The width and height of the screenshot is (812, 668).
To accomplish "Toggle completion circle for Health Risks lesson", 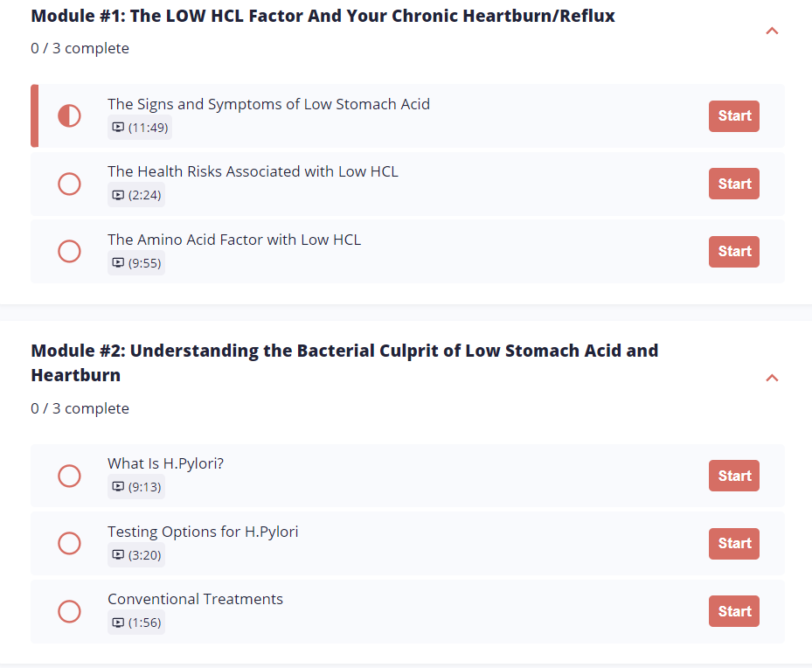I will [x=69, y=184].
